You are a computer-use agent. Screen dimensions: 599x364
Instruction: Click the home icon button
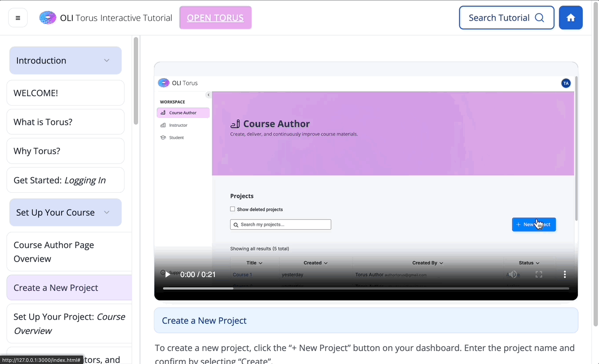[570, 18]
